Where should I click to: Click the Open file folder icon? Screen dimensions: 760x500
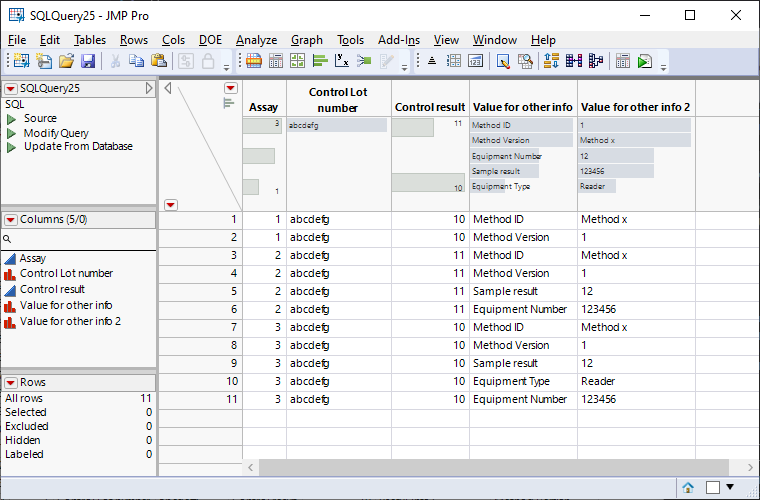click(x=66, y=61)
